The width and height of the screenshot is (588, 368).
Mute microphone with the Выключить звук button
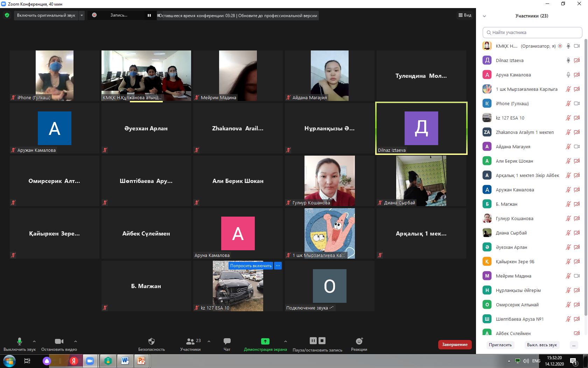pos(20,341)
